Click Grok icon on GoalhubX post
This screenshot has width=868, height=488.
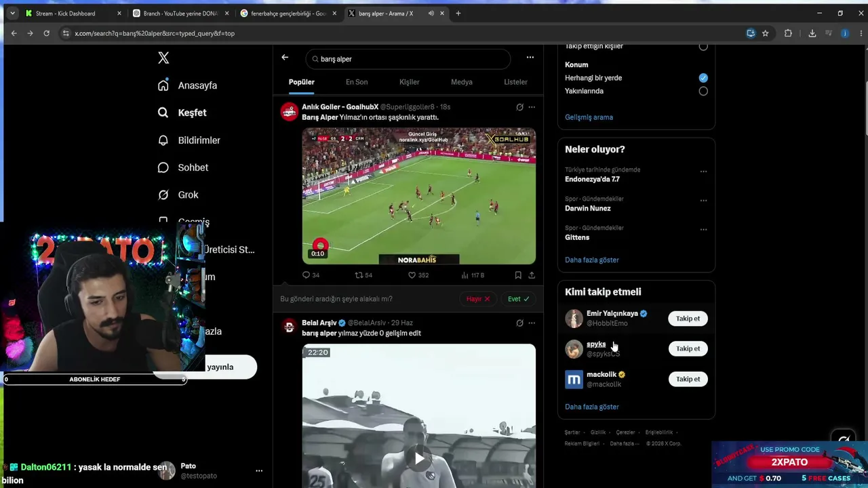click(x=519, y=107)
